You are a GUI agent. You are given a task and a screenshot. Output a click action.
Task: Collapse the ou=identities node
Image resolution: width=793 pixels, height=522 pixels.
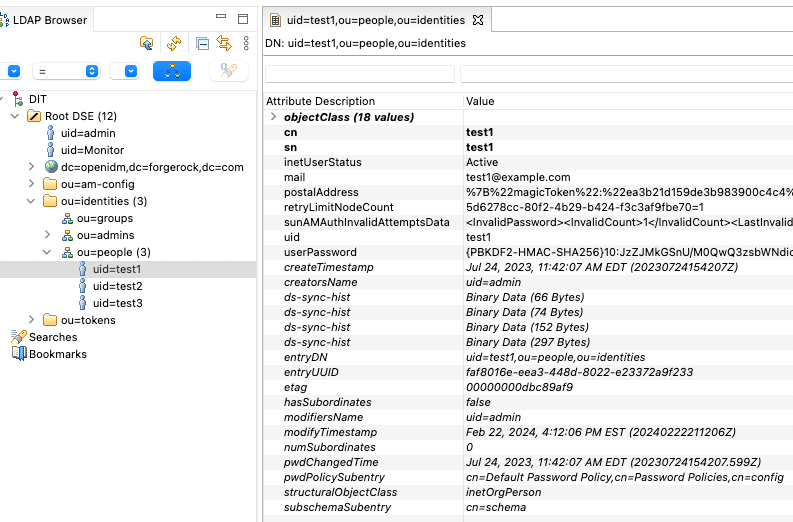31,201
